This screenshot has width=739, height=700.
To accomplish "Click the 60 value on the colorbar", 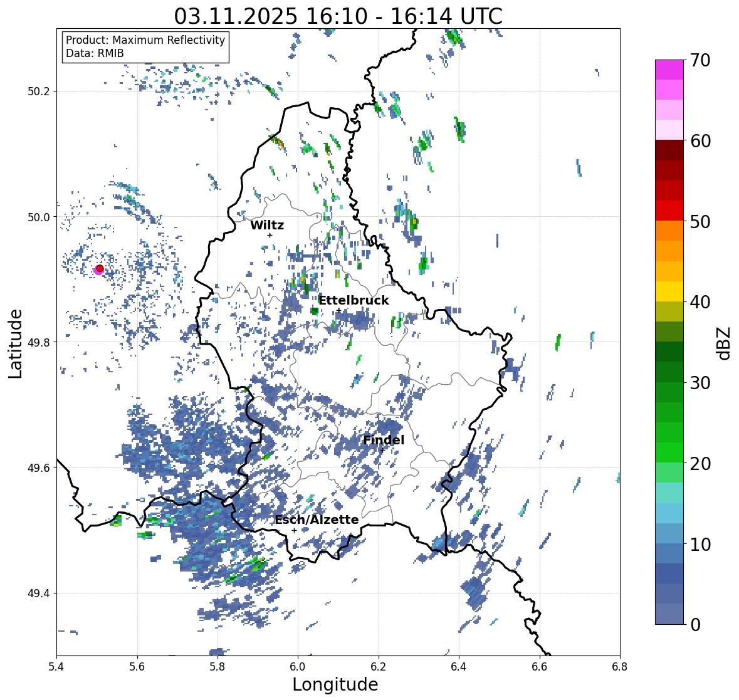I will (x=700, y=141).
